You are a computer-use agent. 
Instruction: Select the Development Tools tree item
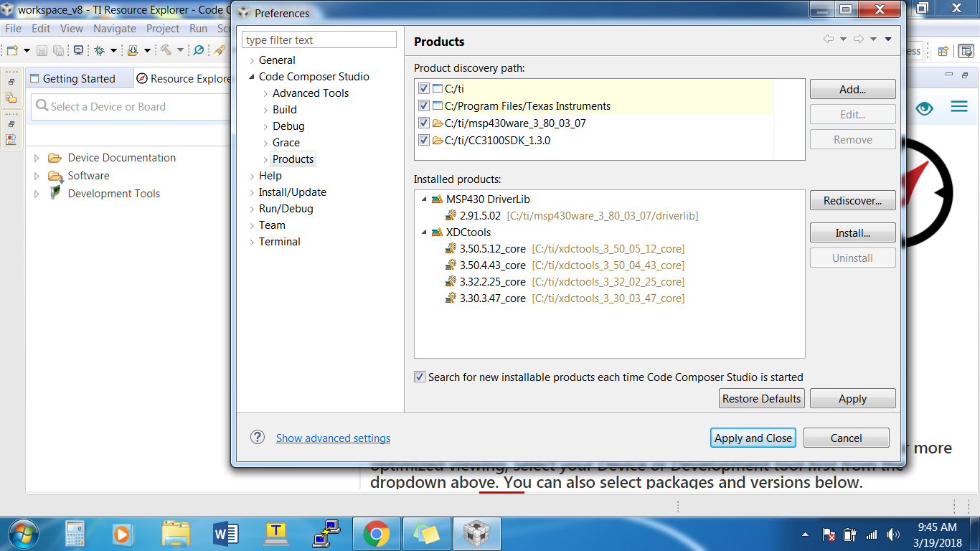(x=114, y=194)
